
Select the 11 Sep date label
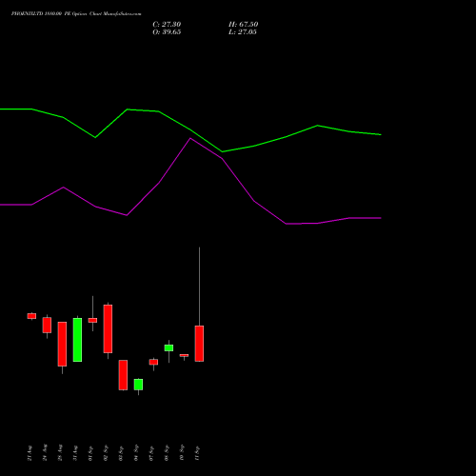click(197, 453)
